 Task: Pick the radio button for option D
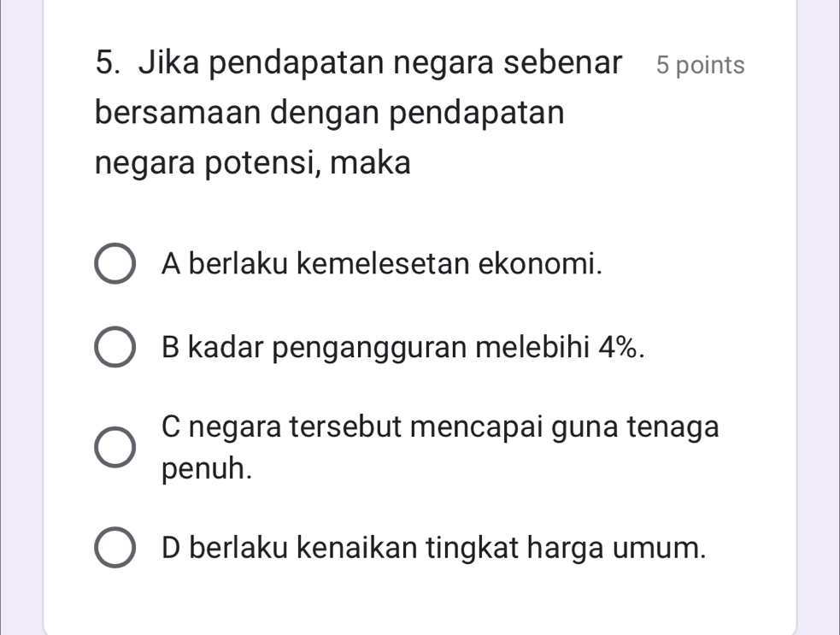[114, 546]
